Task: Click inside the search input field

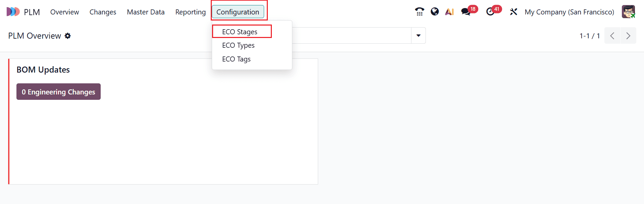Action: tap(352, 35)
